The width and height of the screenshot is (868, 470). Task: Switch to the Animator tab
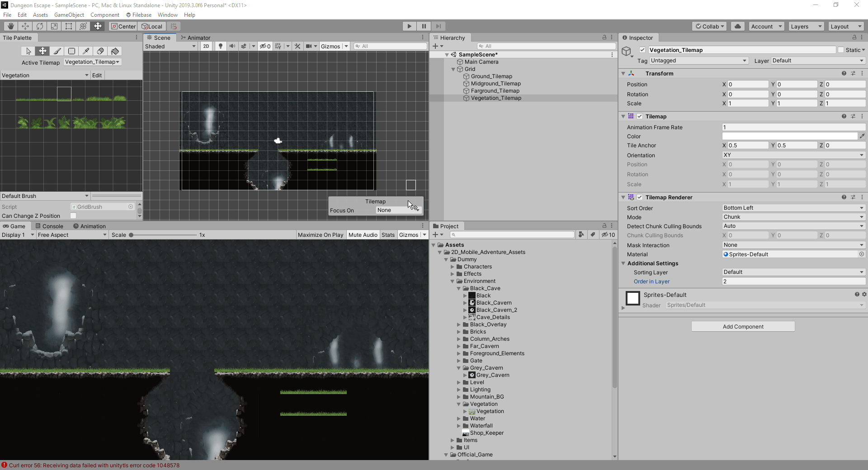coord(196,38)
